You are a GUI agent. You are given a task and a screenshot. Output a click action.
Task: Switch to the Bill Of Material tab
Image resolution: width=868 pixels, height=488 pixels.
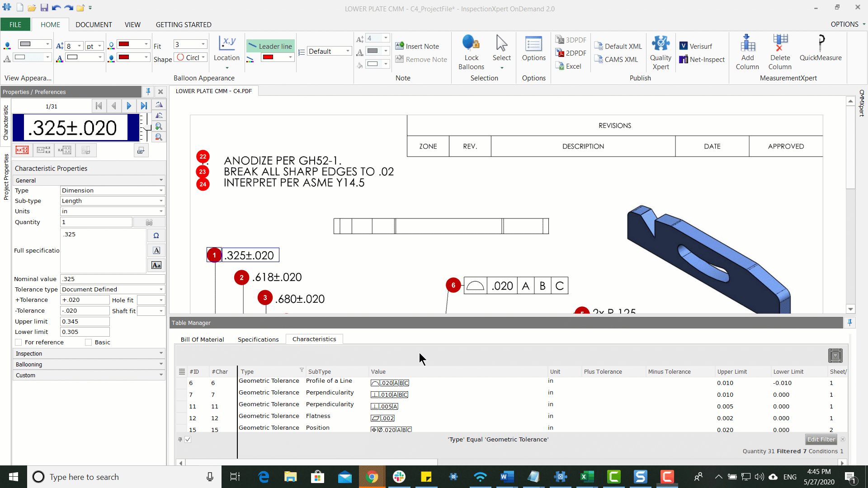(202, 338)
